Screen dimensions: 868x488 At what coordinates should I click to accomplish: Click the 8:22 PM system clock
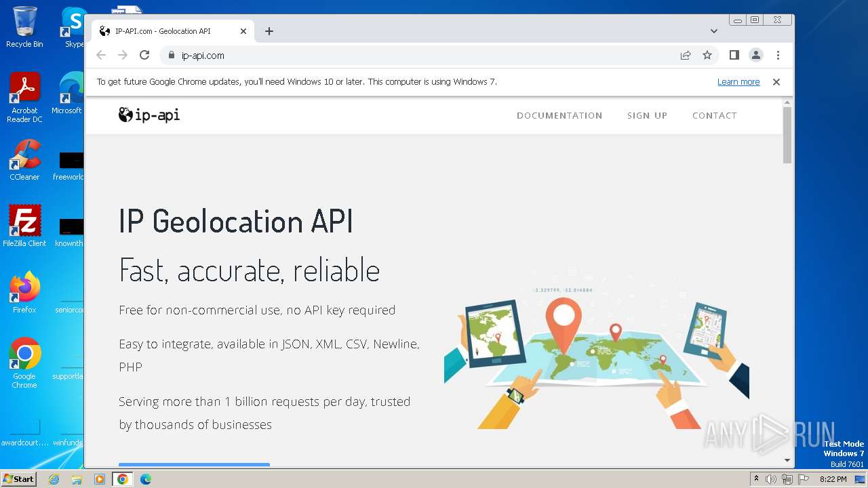point(833,479)
